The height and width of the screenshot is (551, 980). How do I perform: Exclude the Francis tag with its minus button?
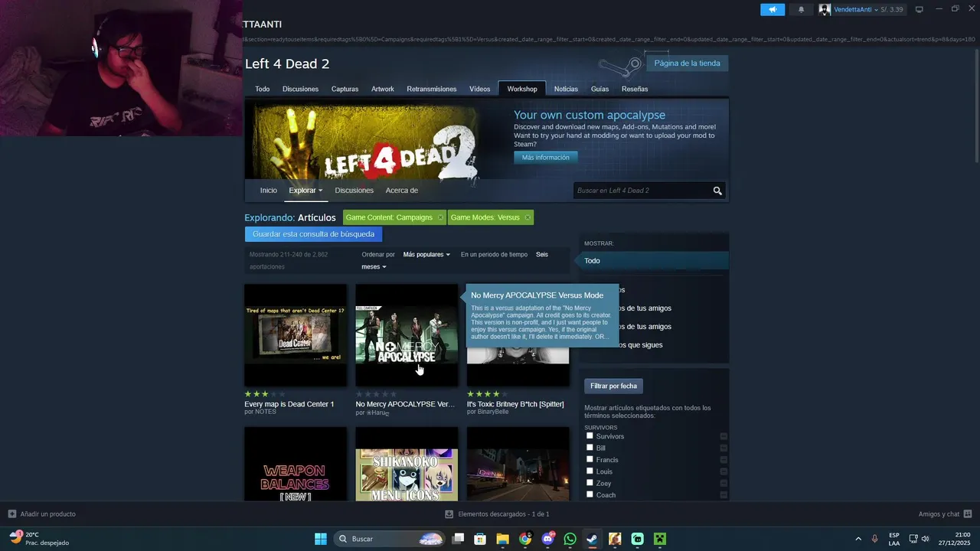724,460
